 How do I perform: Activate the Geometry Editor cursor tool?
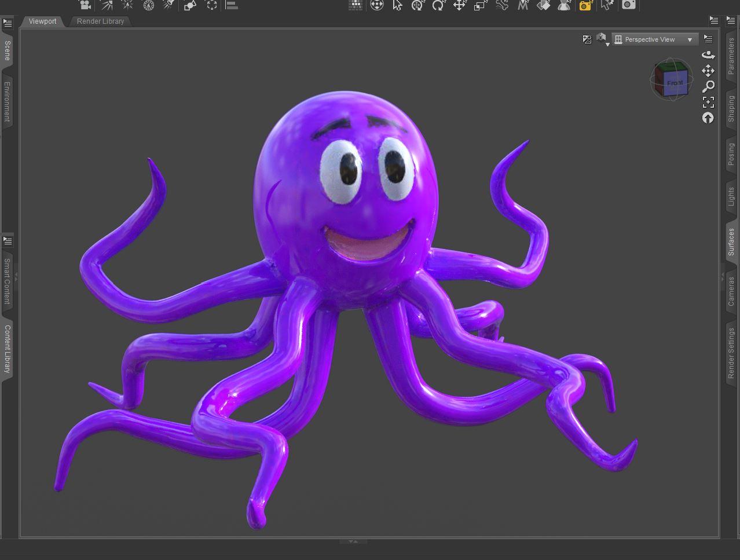coord(606,5)
